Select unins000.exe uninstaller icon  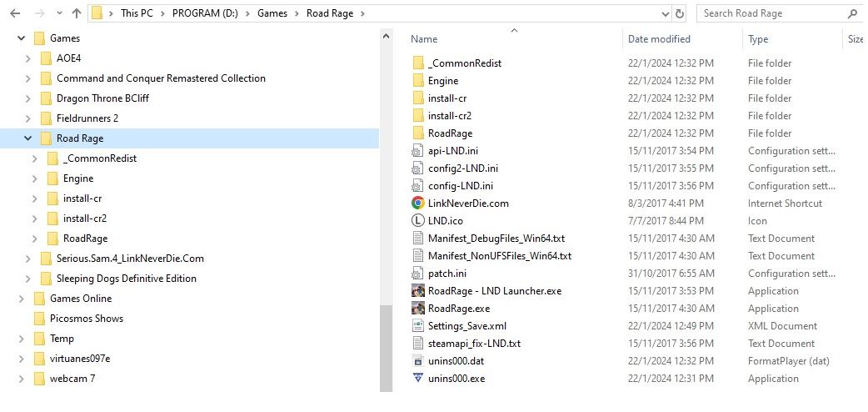[418, 378]
